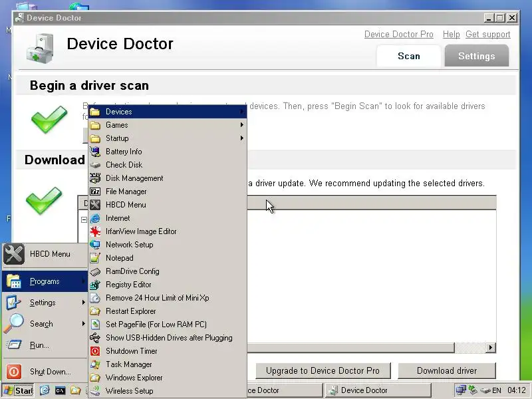Select Settings in the Start menu

pyautogui.click(x=45, y=303)
